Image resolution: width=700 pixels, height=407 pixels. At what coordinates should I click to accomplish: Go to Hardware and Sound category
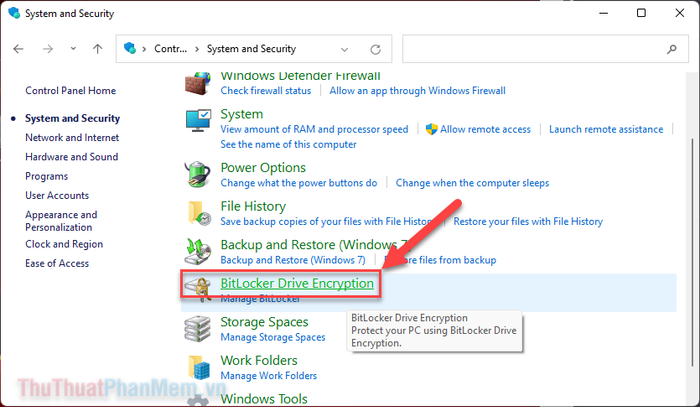71,157
